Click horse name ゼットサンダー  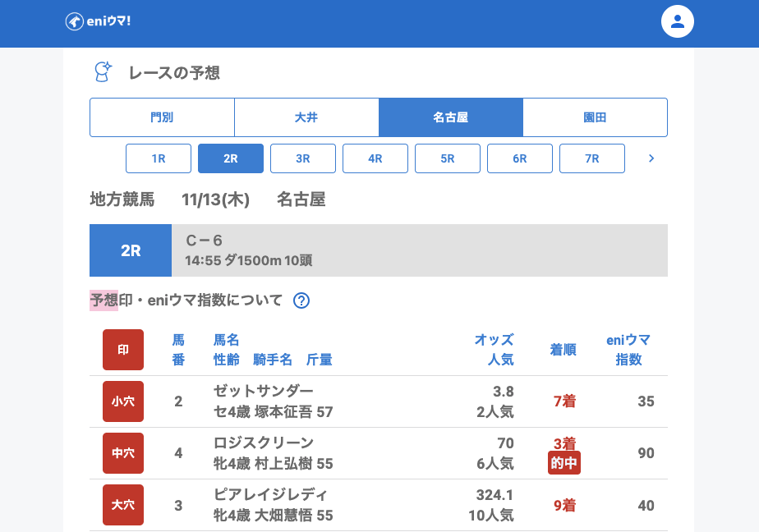click(x=264, y=391)
